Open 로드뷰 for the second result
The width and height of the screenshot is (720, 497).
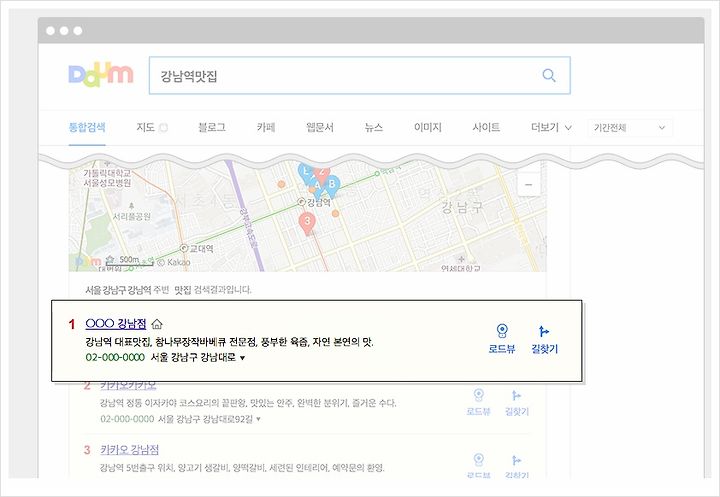click(x=478, y=402)
